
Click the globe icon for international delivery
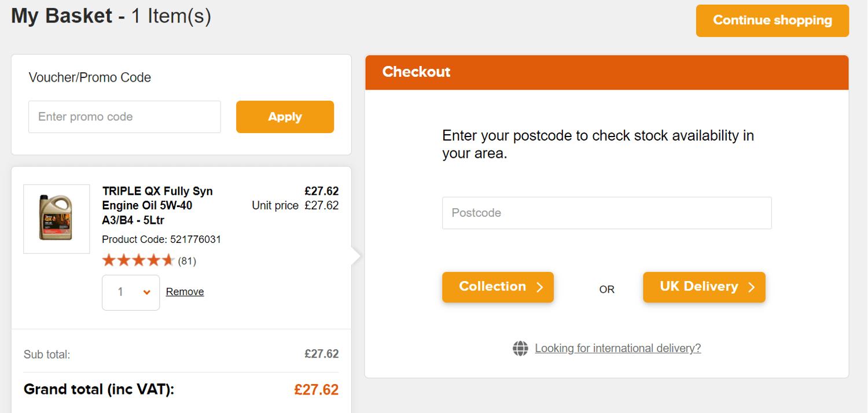pyautogui.click(x=520, y=348)
